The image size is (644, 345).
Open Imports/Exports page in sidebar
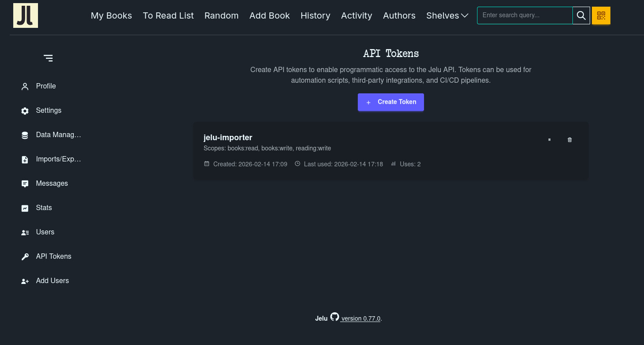pos(58,159)
